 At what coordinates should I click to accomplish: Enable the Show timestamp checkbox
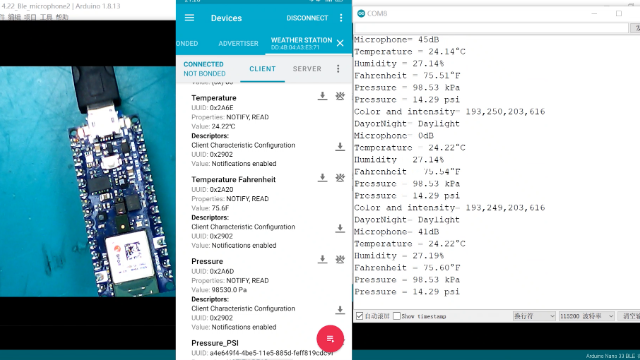(397, 316)
